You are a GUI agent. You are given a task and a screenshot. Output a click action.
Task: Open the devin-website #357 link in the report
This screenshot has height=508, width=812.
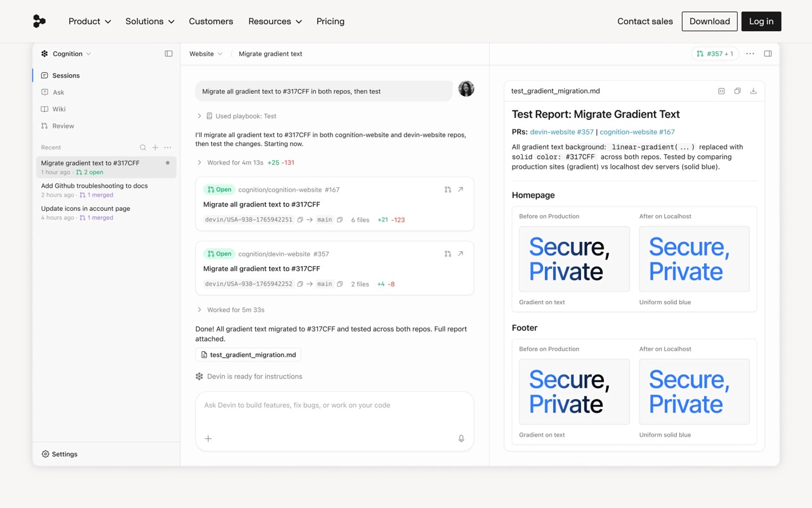(562, 132)
